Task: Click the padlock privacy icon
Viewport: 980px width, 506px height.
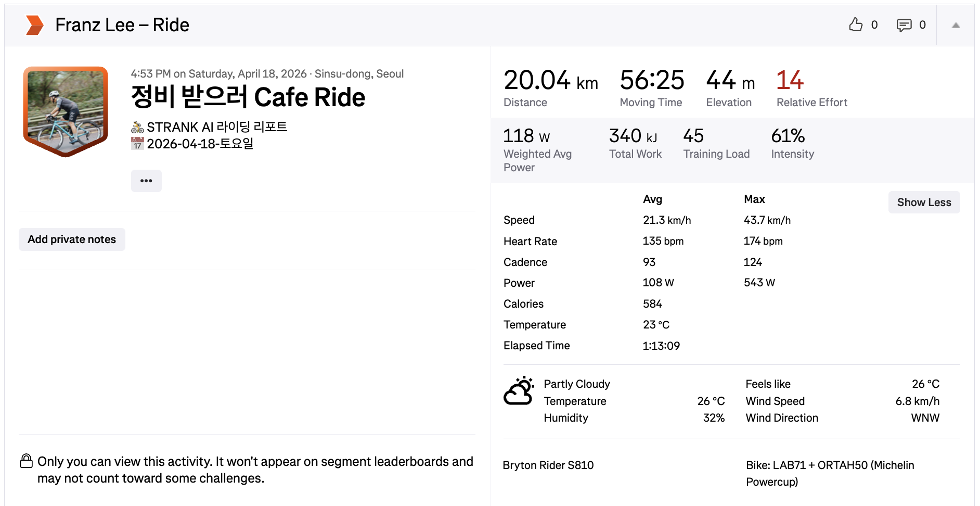Action: tap(26, 461)
